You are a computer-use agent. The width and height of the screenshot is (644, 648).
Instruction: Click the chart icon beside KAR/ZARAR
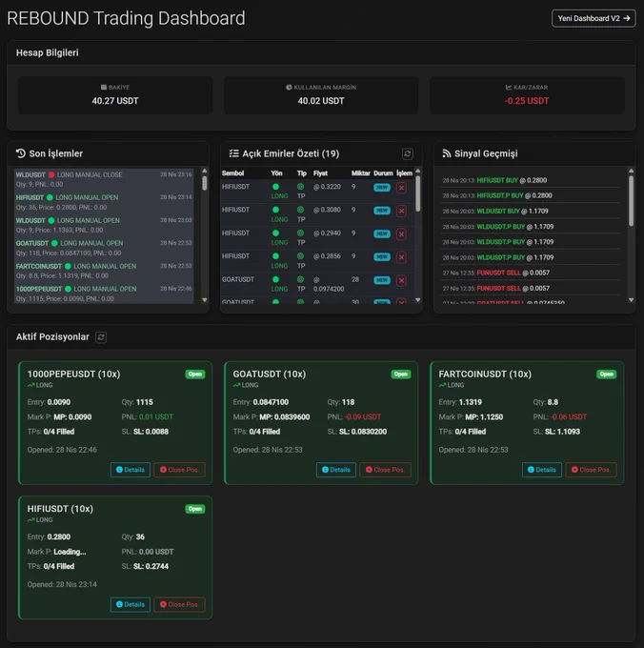click(x=509, y=88)
